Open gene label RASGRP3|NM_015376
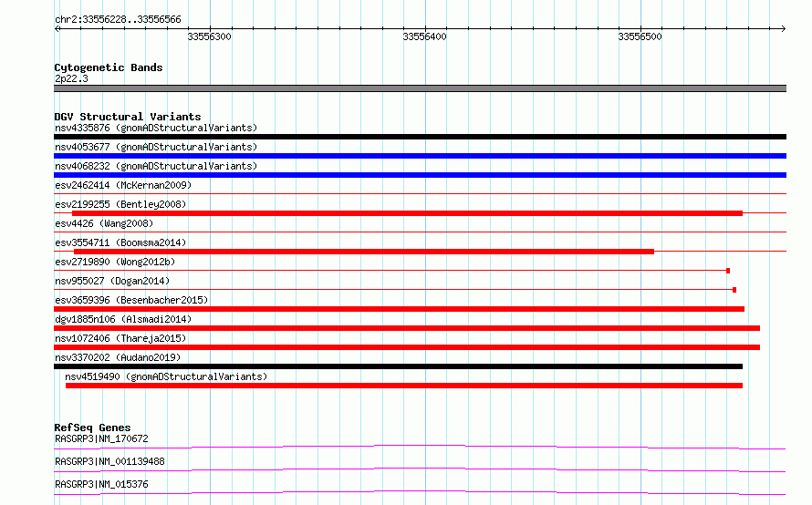This screenshot has height=505, width=812. (101, 484)
